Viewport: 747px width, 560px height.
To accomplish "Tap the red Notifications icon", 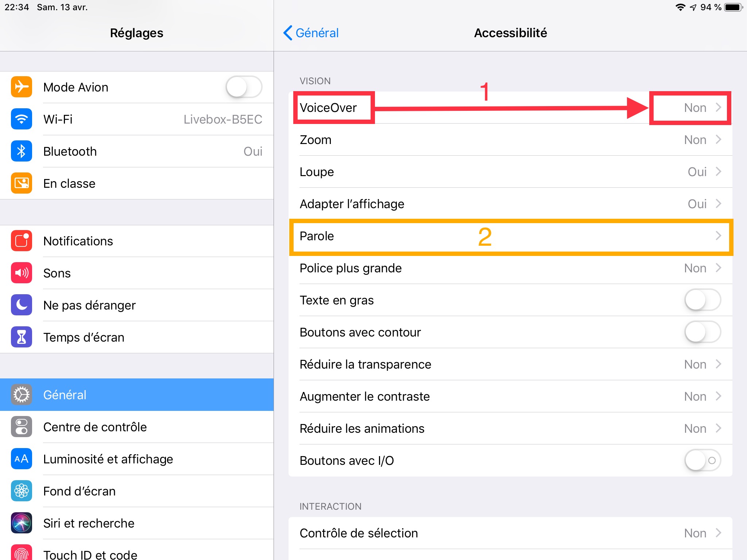I will [x=22, y=241].
